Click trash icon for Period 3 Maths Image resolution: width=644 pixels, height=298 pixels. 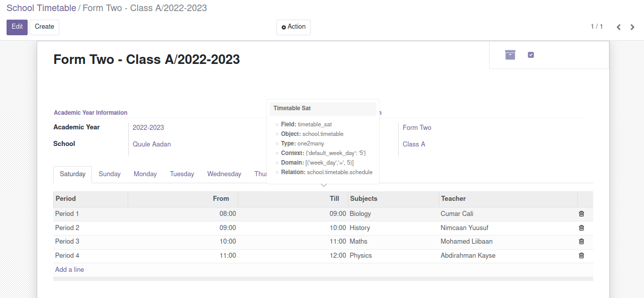click(581, 242)
